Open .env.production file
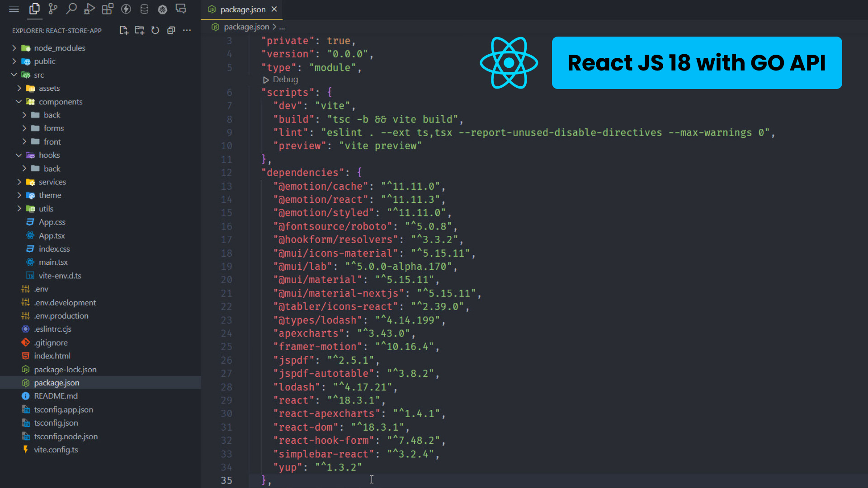The image size is (868, 488). [x=61, y=316]
